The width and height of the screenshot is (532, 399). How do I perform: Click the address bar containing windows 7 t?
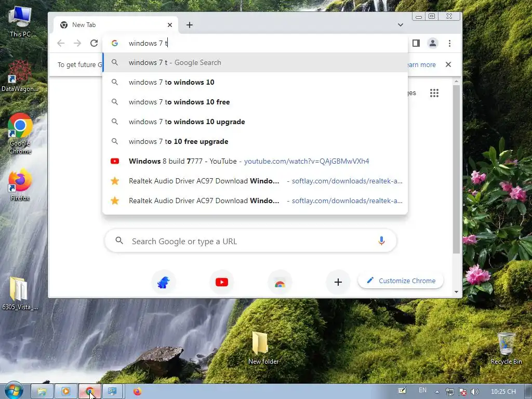point(255,43)
